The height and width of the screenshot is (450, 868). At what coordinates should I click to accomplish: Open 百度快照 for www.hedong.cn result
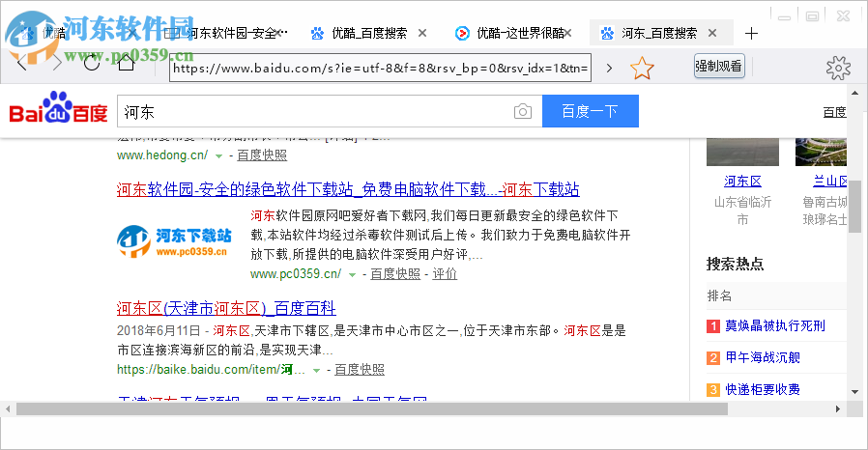262,155
